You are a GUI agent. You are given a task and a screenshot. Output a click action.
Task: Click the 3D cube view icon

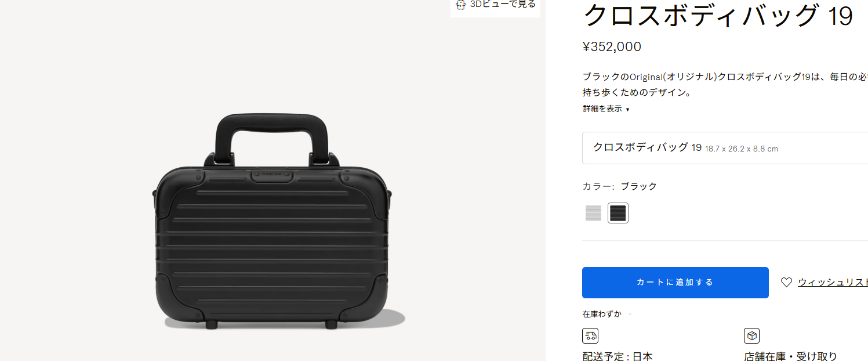tap(461, 4)
